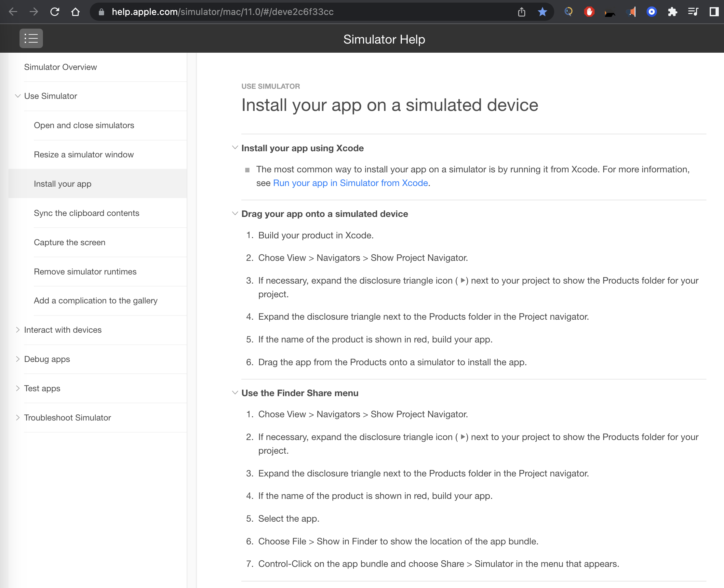Open Capture the screen topic
This screenshot has height=588, width=724.
70,242
